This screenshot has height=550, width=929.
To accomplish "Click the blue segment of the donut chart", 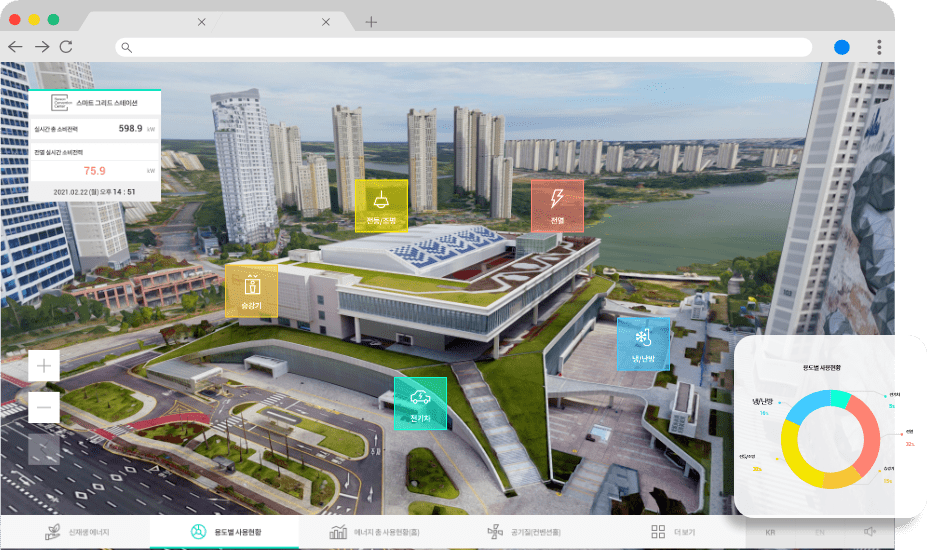I will click(x=805, y=405).
